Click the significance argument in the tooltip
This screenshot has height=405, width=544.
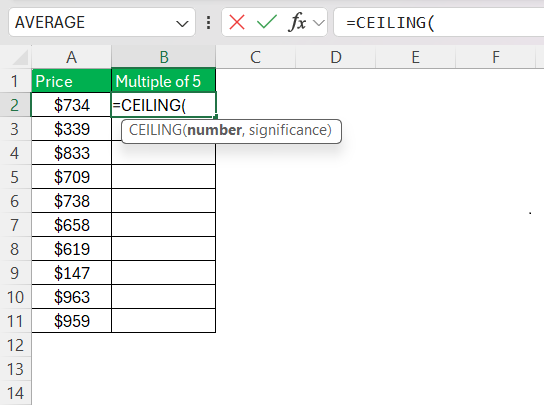click(288, 130)
